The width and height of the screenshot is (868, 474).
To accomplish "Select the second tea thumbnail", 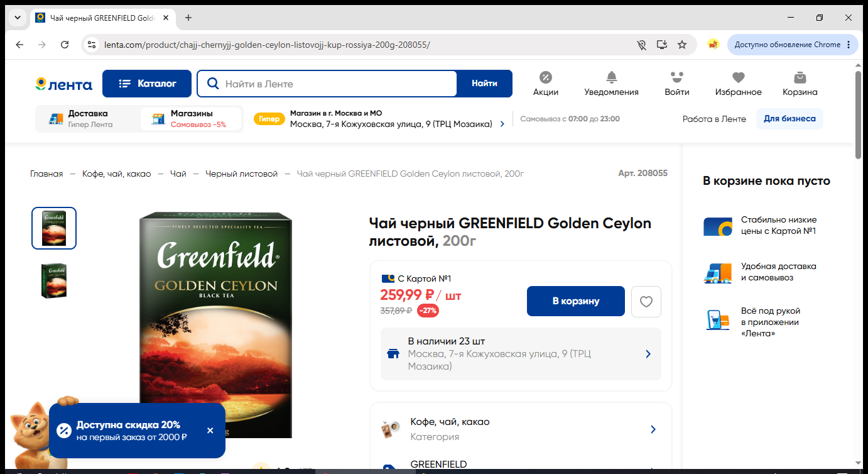I will pyautogui.click(x=54, y=280).
